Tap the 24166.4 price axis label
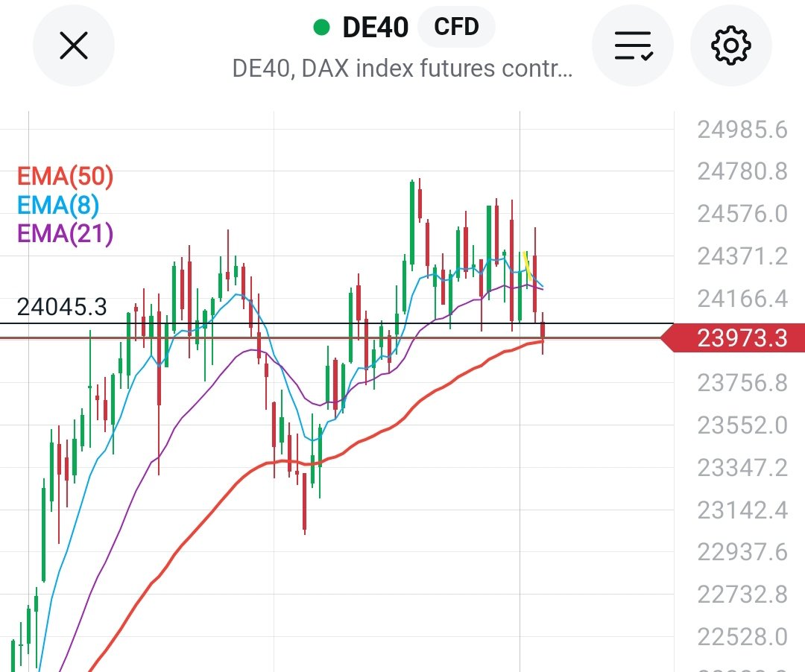This screenshot has height=672, width=805. pos(742,298)
